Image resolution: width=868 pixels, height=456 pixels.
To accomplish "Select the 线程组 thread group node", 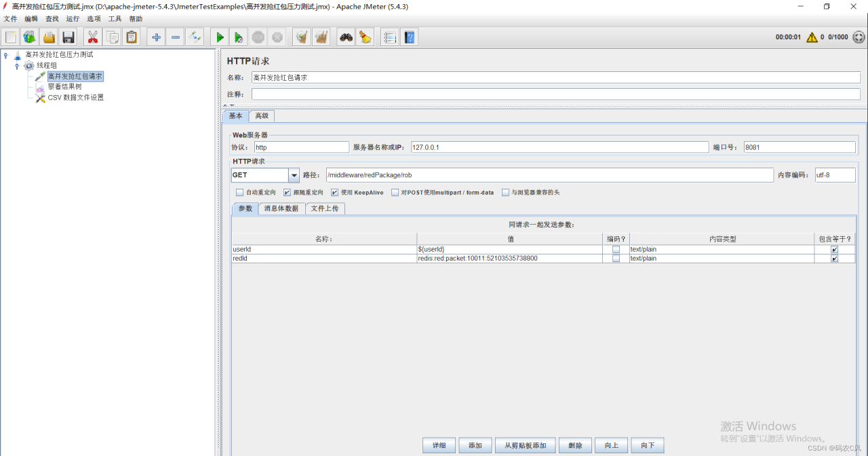I will pos(47,66).
